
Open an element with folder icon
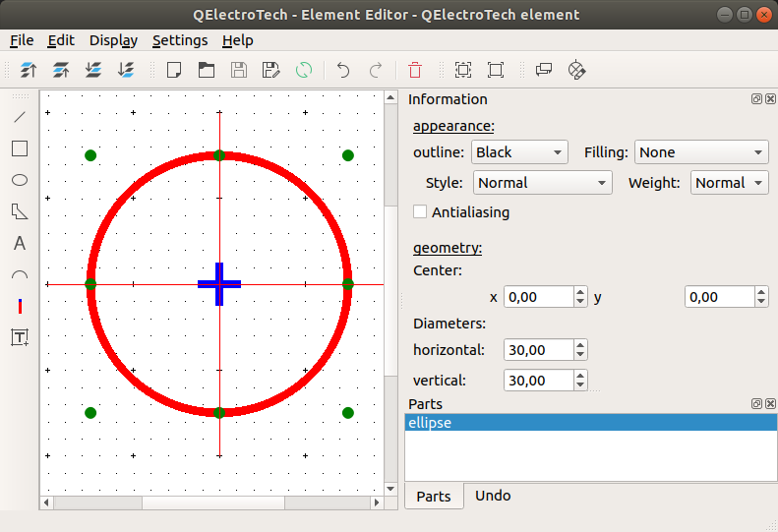[x=207, y=70]
